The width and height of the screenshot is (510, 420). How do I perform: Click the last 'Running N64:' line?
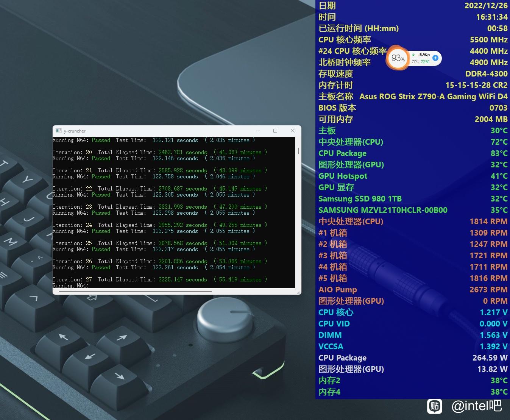70,286
